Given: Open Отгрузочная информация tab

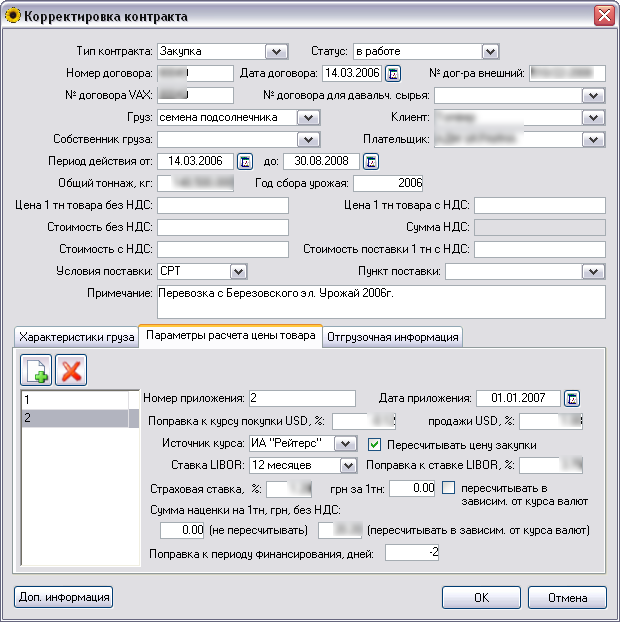Looking at the screenshot, I should coord(392,337).
